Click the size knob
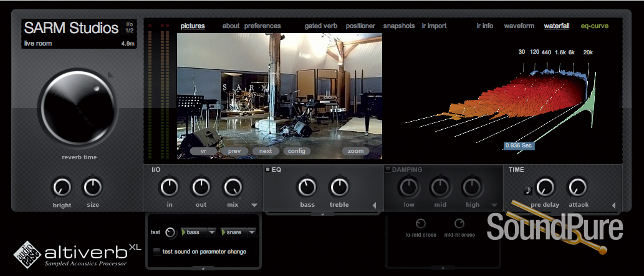This screenshot has width=644, height=276. point(93,187)
